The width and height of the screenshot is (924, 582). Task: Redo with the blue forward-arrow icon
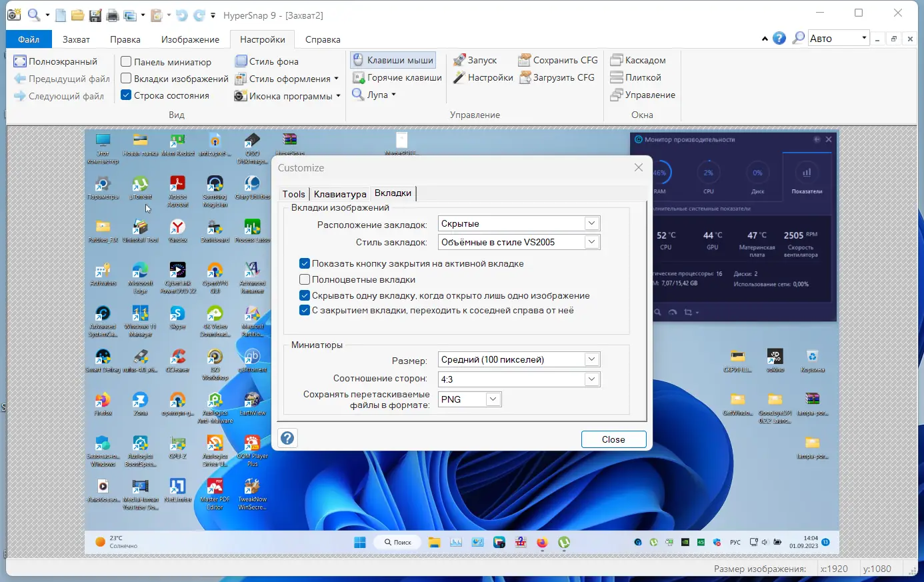(x=199, y=15)
